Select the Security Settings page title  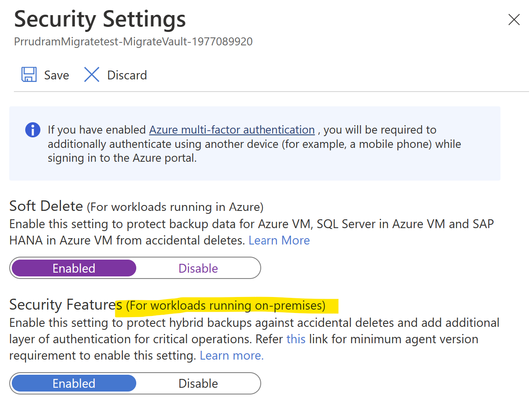99,19
